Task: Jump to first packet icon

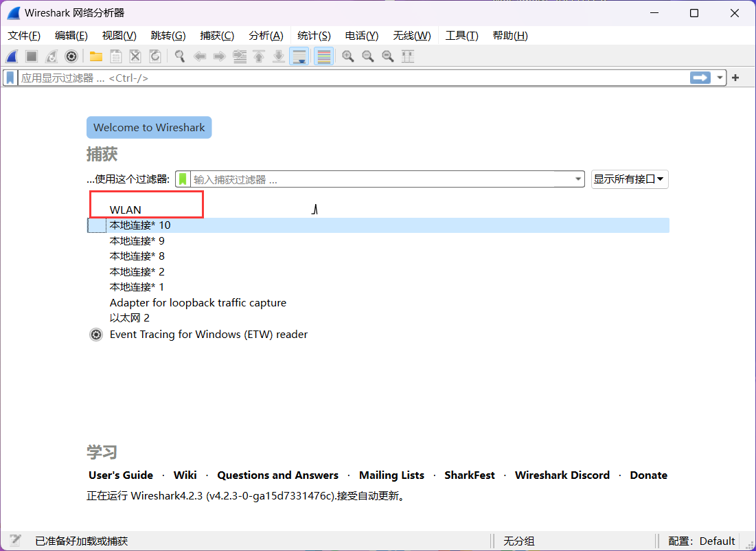Action: point(259,56)
